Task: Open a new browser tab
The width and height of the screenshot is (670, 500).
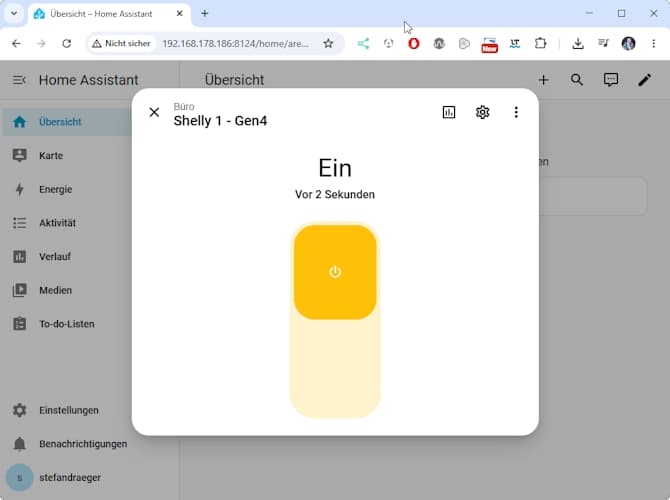Action: [x=205, y=14]
